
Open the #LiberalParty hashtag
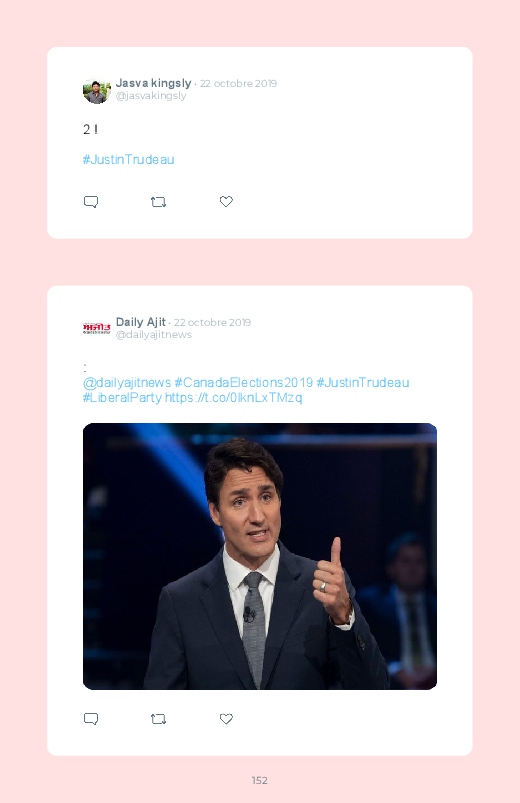click(122, 397)
